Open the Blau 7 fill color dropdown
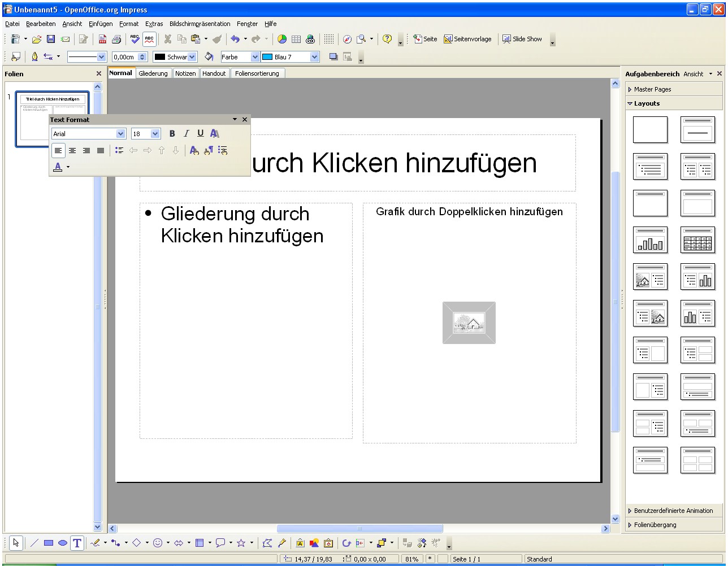The height and width of the screenshot is (566, 728). [315, 56]
